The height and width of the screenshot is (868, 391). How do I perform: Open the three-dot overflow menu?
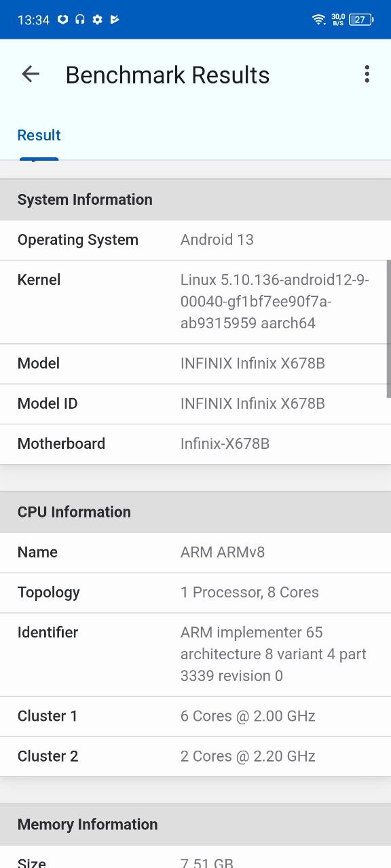click(x=367, y=74)
